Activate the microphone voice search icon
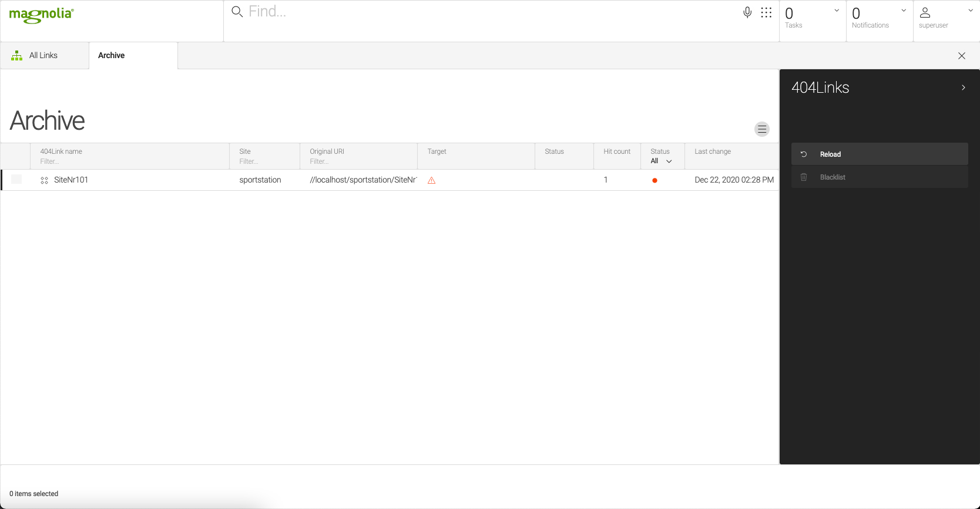980x509 pixels. [x=747, y=12]
